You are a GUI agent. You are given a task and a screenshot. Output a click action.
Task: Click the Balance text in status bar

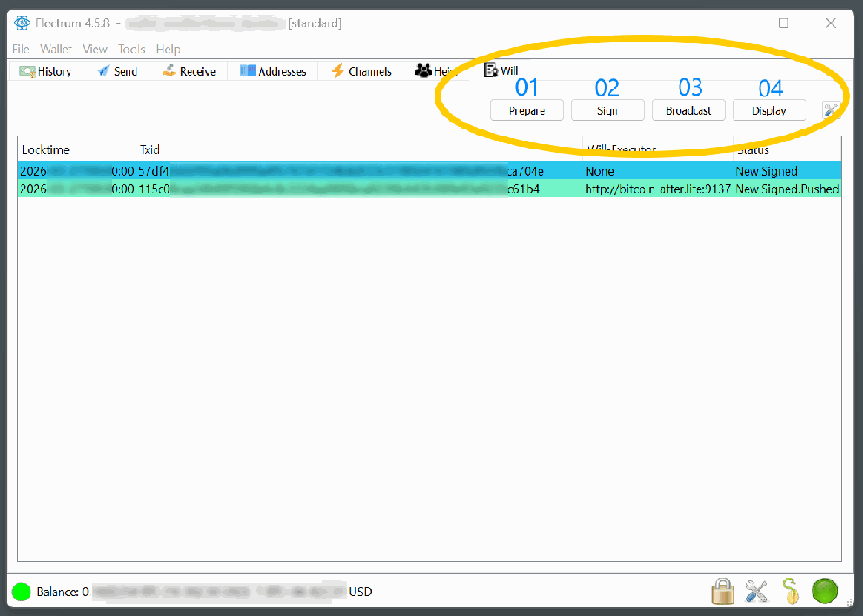click(204, 592)
